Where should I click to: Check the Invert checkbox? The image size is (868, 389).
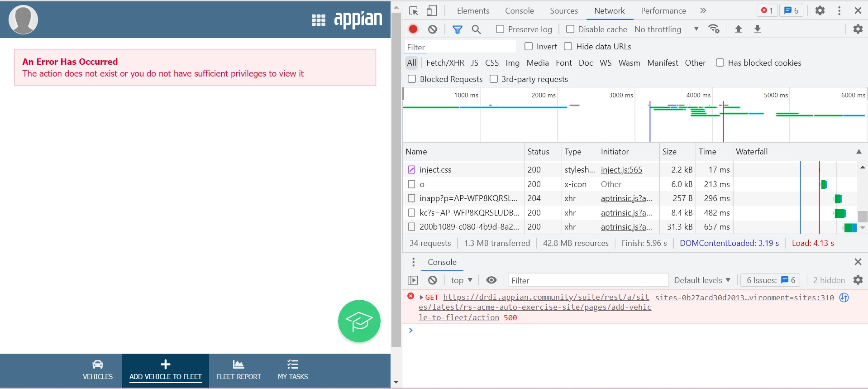coord(529,46)
